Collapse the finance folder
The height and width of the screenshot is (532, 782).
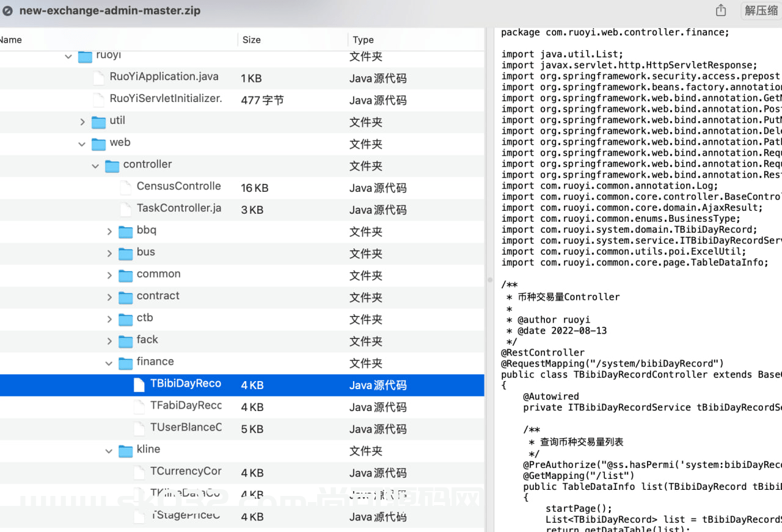click(109, 363)
